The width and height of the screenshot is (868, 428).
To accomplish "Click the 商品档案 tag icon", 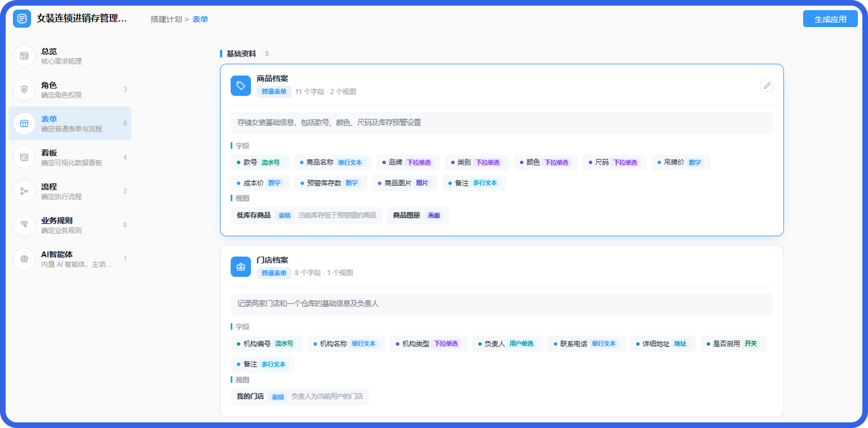I will tap(241, 86).
